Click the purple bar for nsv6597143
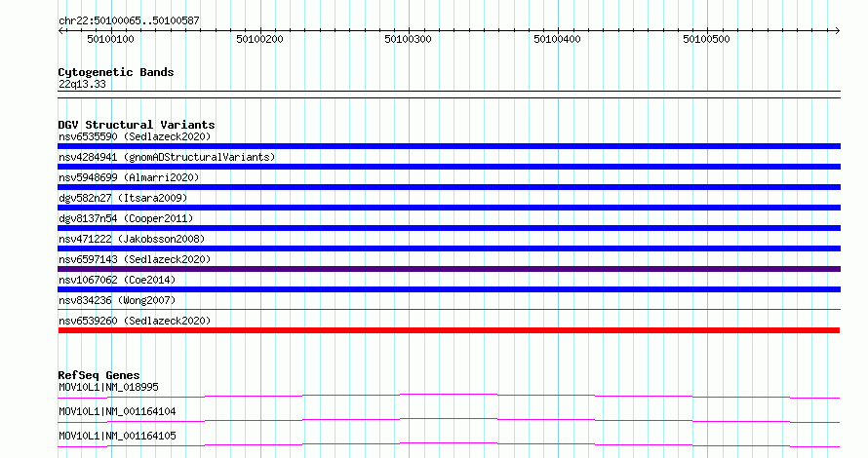This screenshot has height=458, width=868. [x=449, y=269]
